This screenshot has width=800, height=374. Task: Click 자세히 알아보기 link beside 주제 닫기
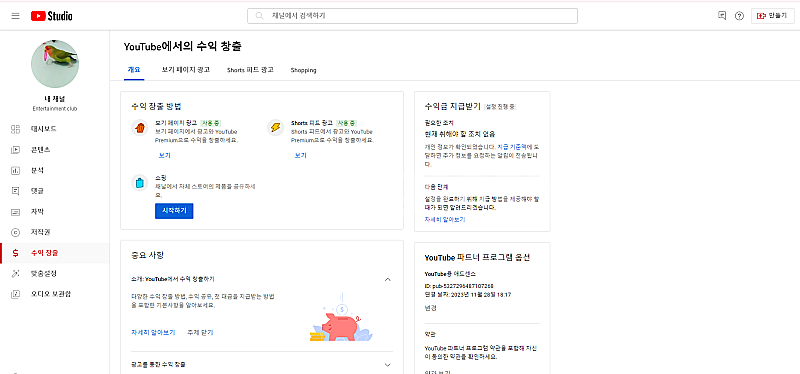(x=153, y=332)
